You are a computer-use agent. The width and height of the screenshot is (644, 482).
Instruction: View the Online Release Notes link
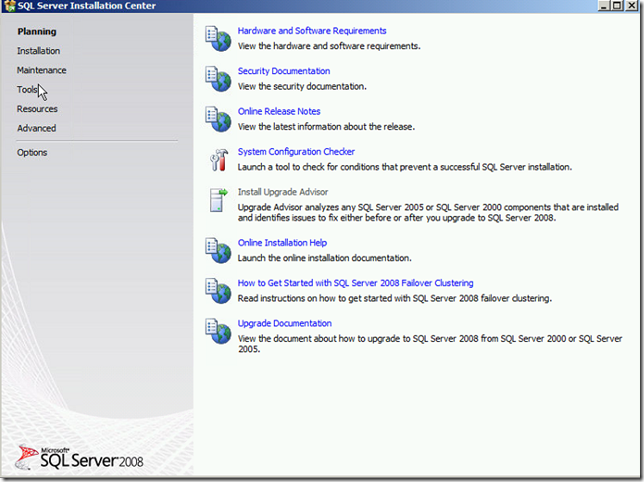(279, 111)
